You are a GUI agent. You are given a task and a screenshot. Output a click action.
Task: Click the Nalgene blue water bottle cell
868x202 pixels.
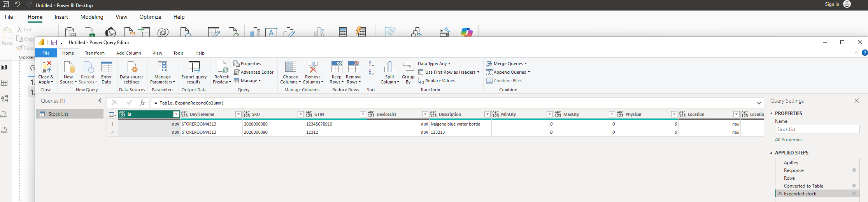point(460,124)
